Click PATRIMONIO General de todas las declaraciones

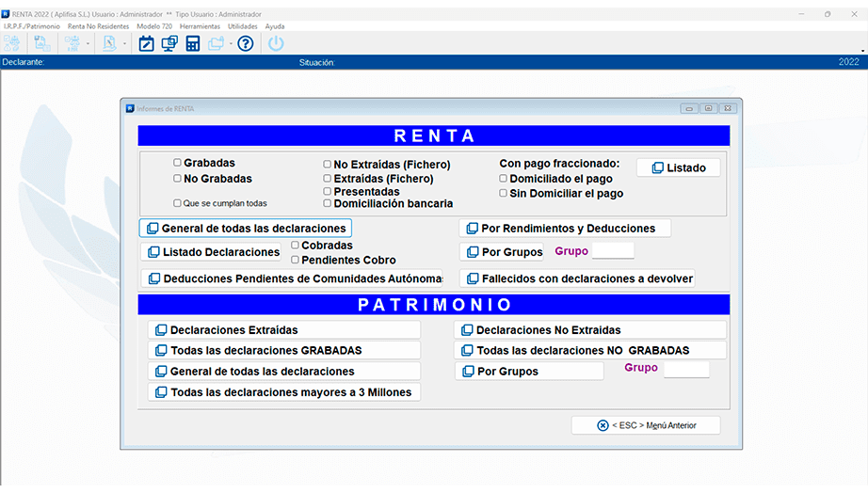(x=284, y=372)
